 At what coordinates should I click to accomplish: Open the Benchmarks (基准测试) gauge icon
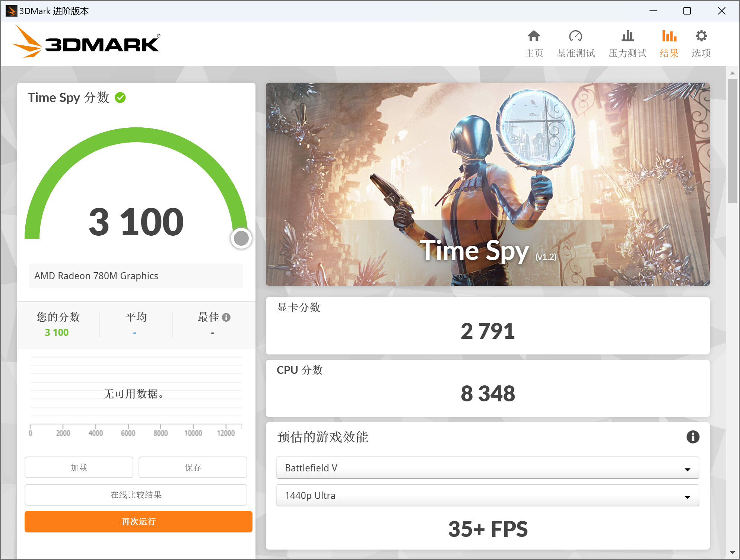pyautogui.click(x=575, y=36)
